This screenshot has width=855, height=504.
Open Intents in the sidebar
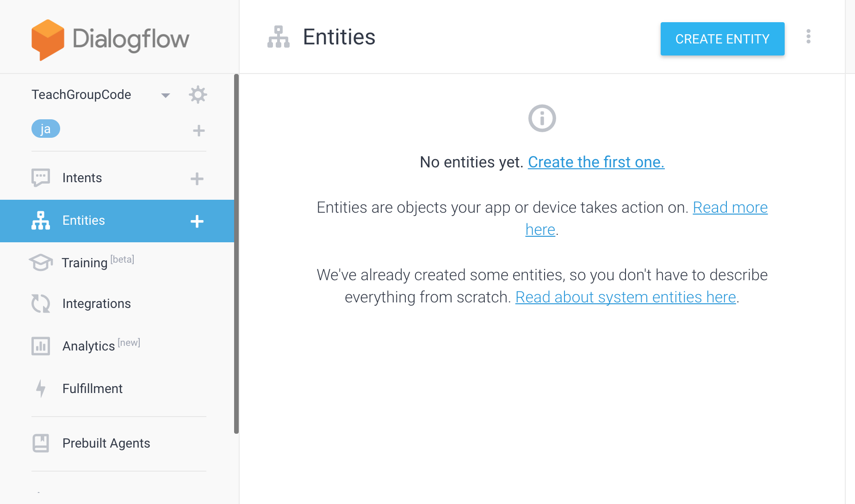(82, 178)
